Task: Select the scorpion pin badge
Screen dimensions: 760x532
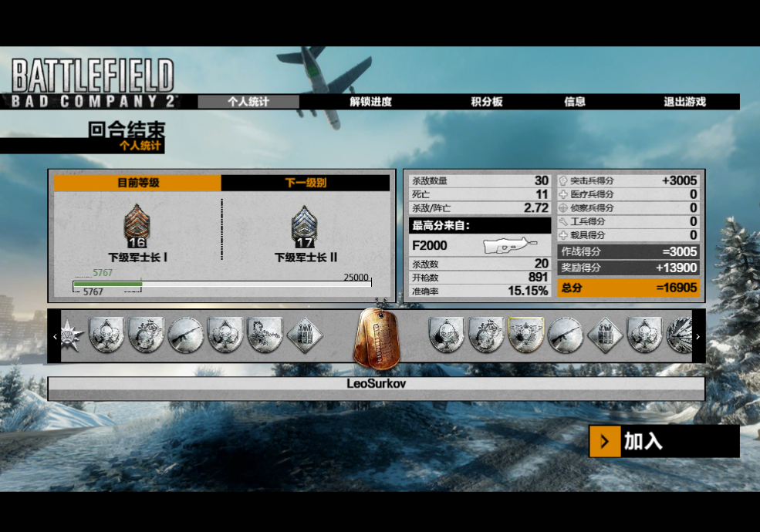Action: point(265,335)
